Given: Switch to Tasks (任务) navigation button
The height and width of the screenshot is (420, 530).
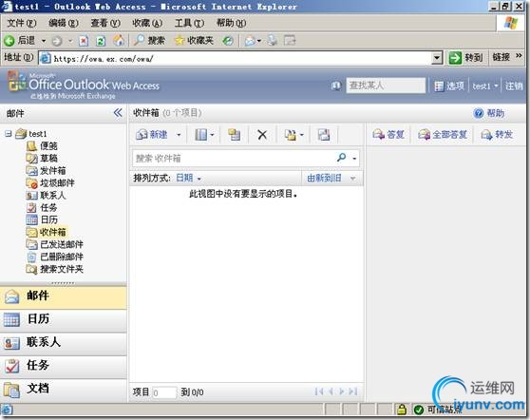Looking at the screenshot, I should [64, 366].
